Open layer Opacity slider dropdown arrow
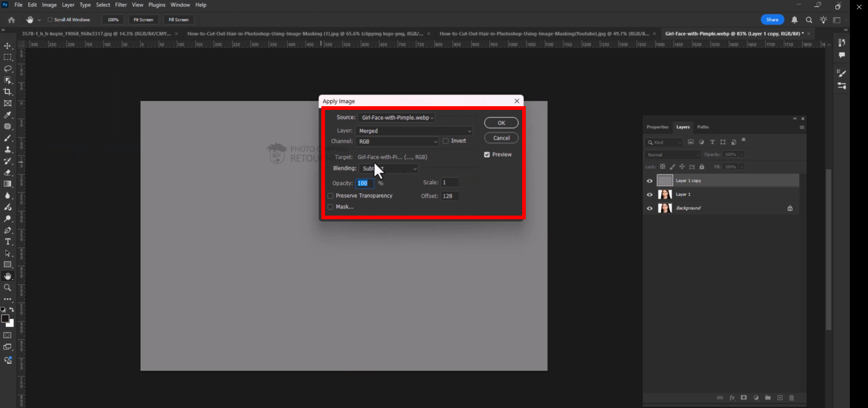 point(742,155)
